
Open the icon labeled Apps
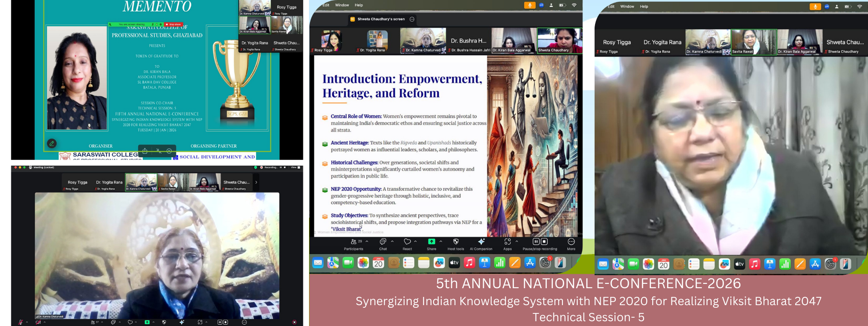(x=507, y=242)
